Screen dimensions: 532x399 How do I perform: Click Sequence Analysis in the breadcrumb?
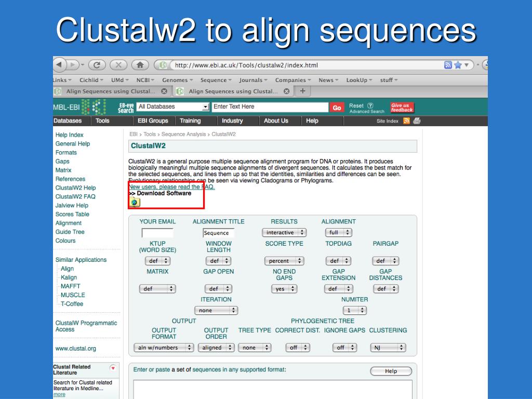[183, 134]
